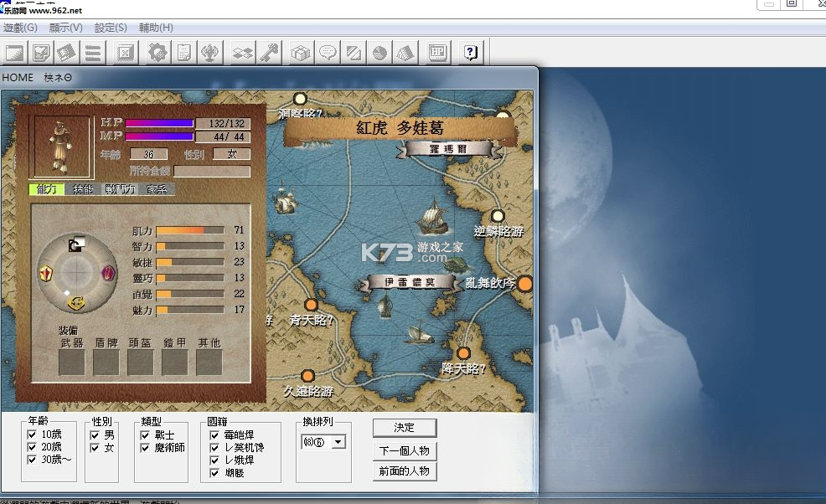Click the 伊雷儂莫 map banner

[x=410, y=282]
